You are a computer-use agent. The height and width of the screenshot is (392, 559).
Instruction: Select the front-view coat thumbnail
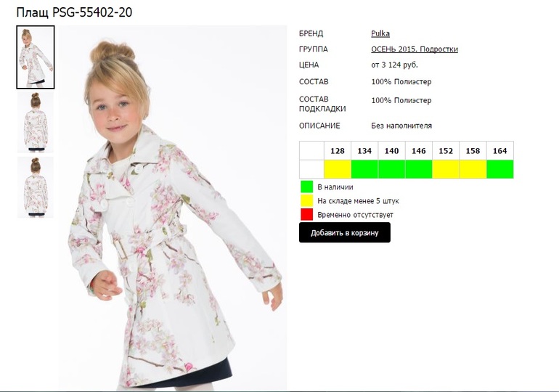(36, 57)
